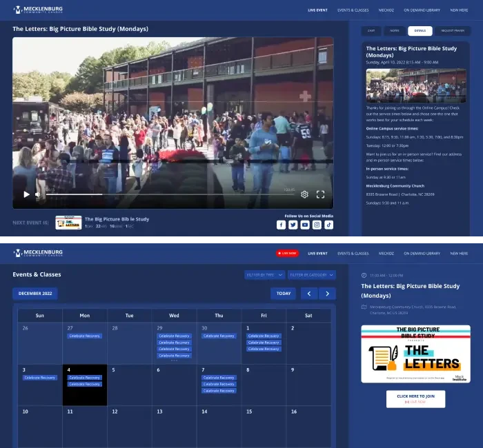This screenshot has width=483, height=448.
Task: Open On Demand Library in the lower navigation
Action: click(422, 254)
